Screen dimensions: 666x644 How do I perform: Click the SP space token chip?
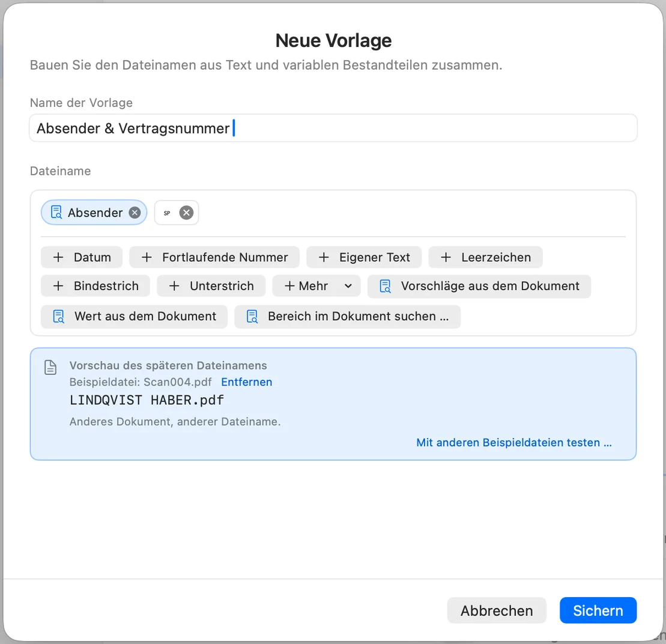point(177,213)
